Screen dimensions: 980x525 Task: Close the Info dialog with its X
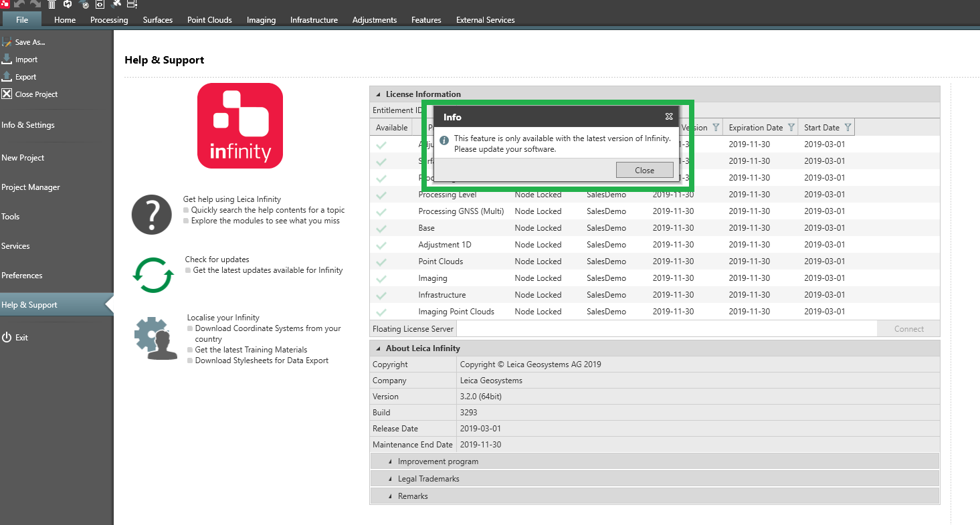click(x=669, y=116)
